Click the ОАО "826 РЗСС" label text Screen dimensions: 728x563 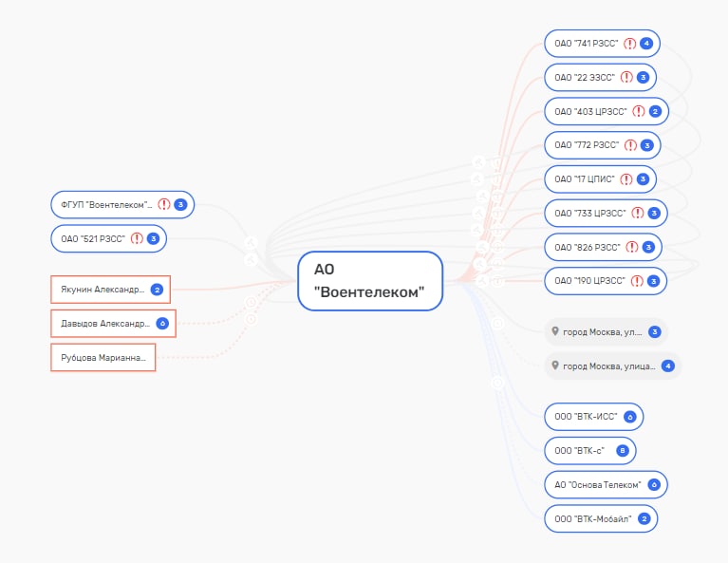(x=588, y=247)
